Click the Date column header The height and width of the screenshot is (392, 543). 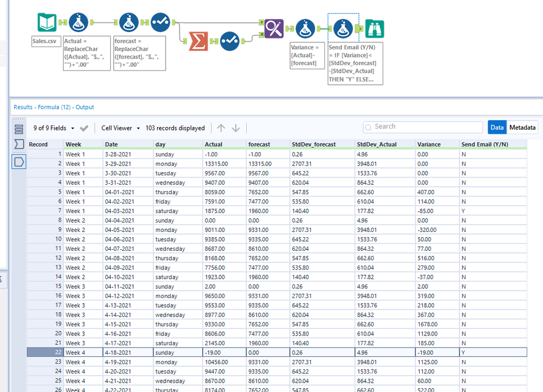(x=128, y=144)
